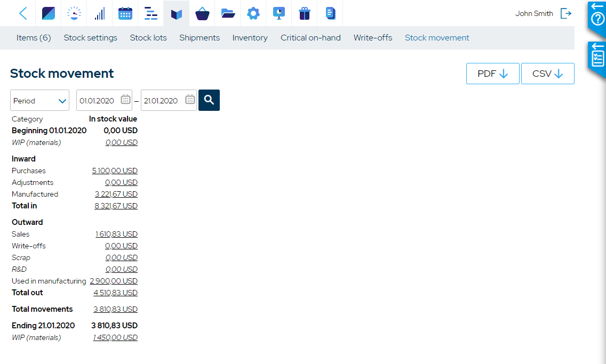Open the help question mark side panel
Screen dimensions: 606x364
click(597, 19)
